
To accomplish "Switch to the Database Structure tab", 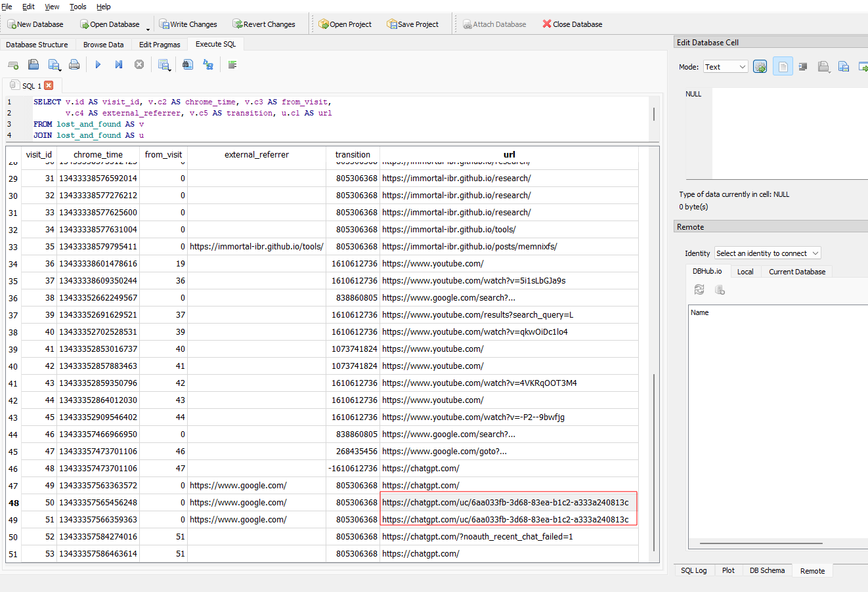I will point(37,45).
